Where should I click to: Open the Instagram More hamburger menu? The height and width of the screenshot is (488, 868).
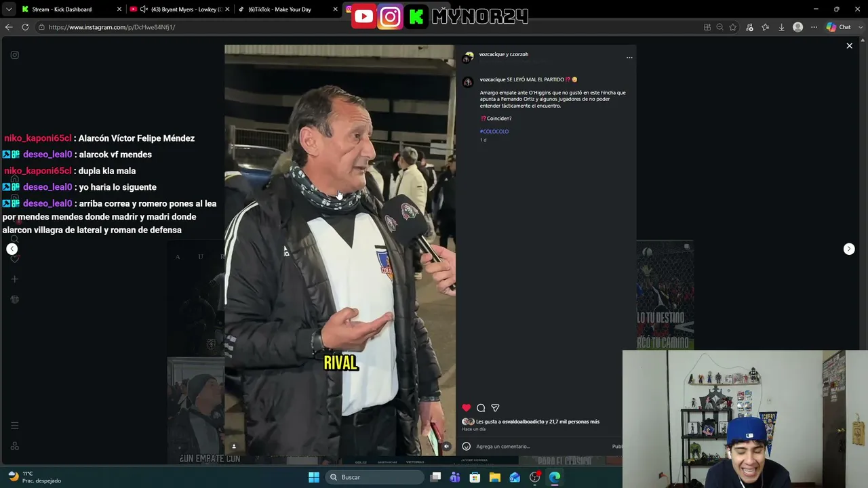[x=14, y=426]
